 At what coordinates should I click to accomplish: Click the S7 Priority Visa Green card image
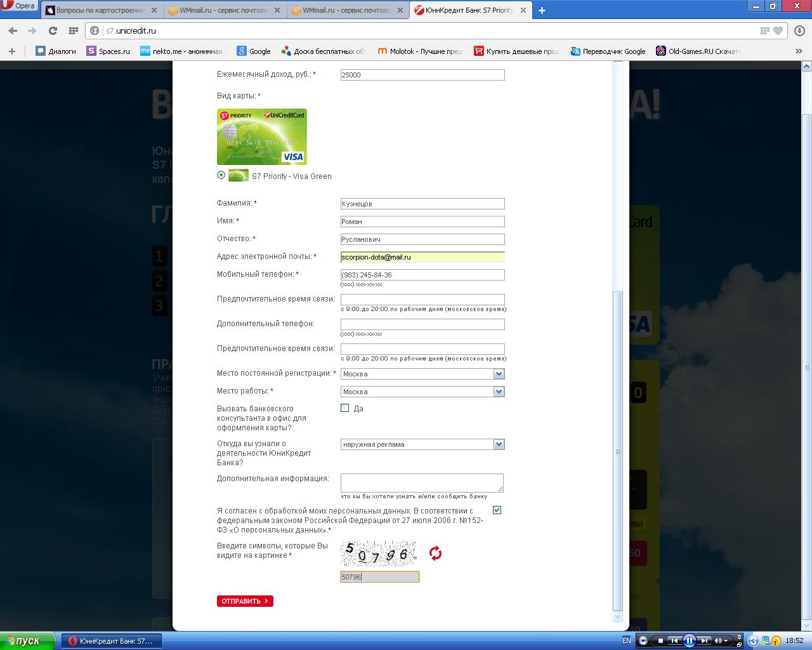click(x=262, y=136)
